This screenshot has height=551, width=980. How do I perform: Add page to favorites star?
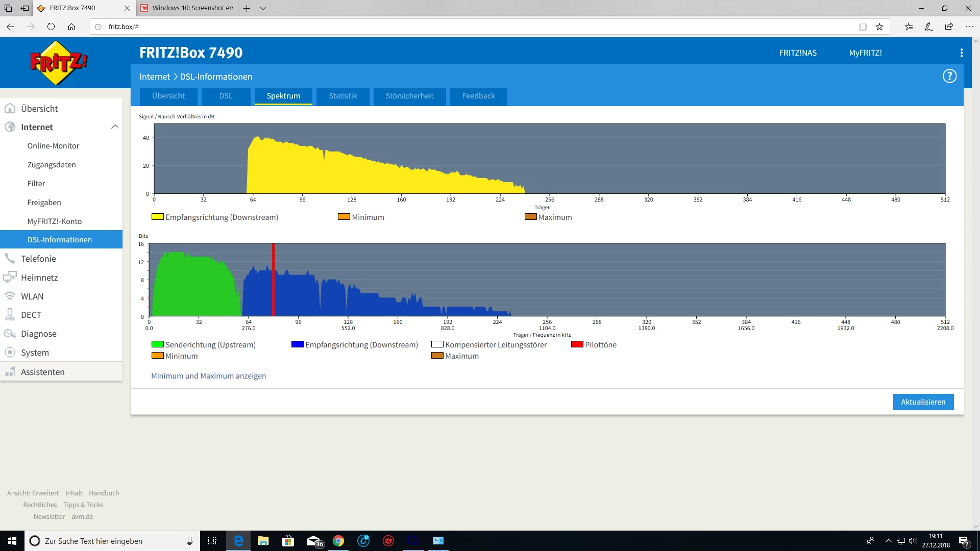(879, 27)
